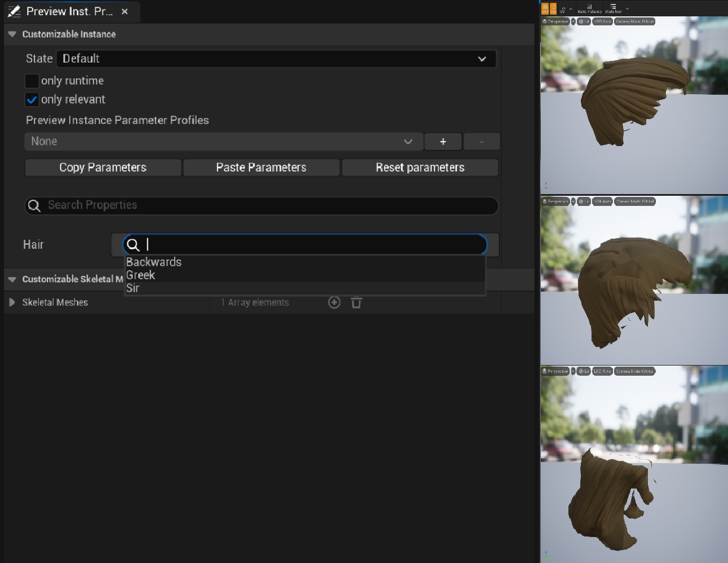Choose Sir from the Hair list

click(x=305, y=288)
